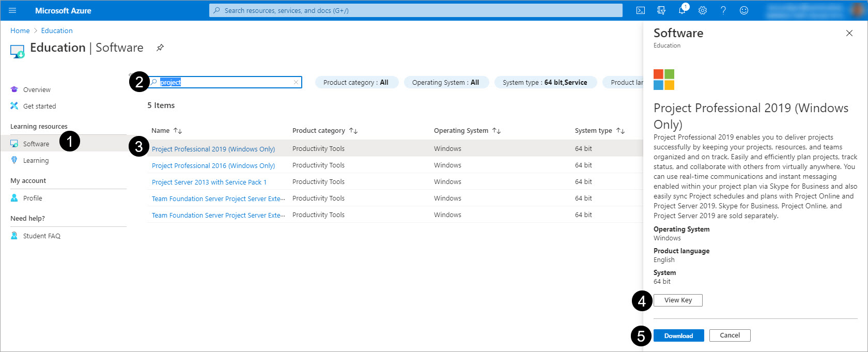Click the Education Software blade icon

pos(17,52)
